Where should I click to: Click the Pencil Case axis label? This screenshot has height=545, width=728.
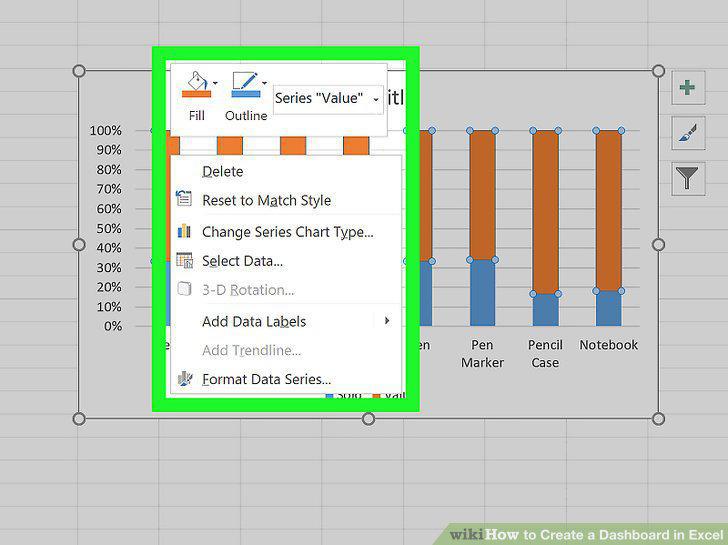point(546,354)
